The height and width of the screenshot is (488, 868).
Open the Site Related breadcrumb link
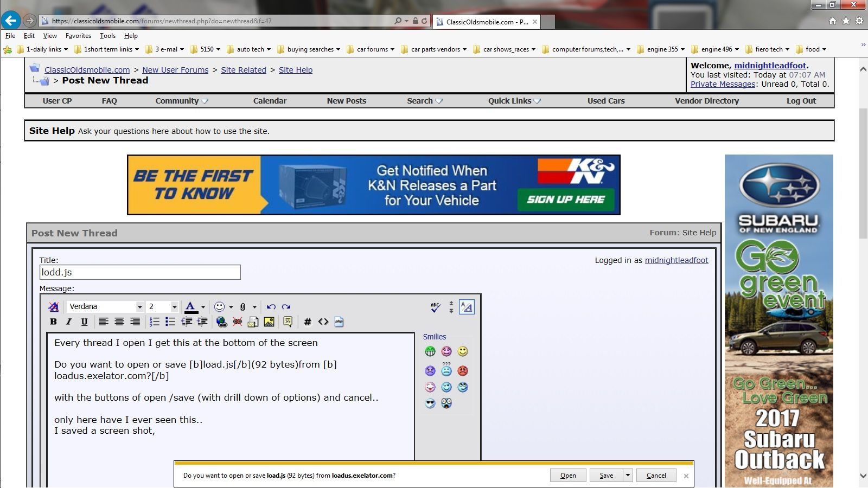pyautogui.click(x=244, y=70)
